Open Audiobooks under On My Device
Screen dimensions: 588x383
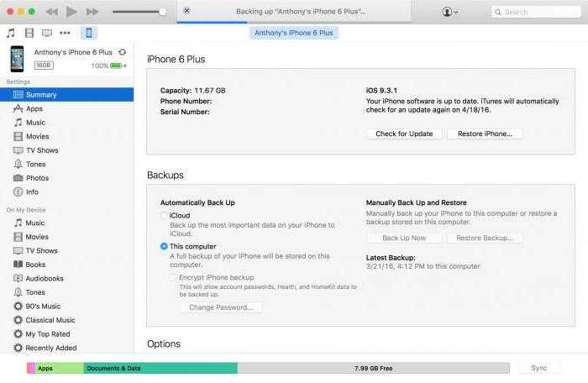[66, 279]
